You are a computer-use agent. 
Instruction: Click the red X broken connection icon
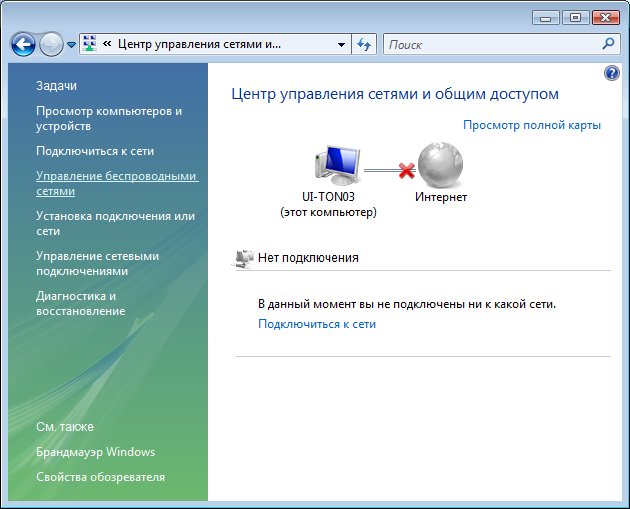coord(406,171)
